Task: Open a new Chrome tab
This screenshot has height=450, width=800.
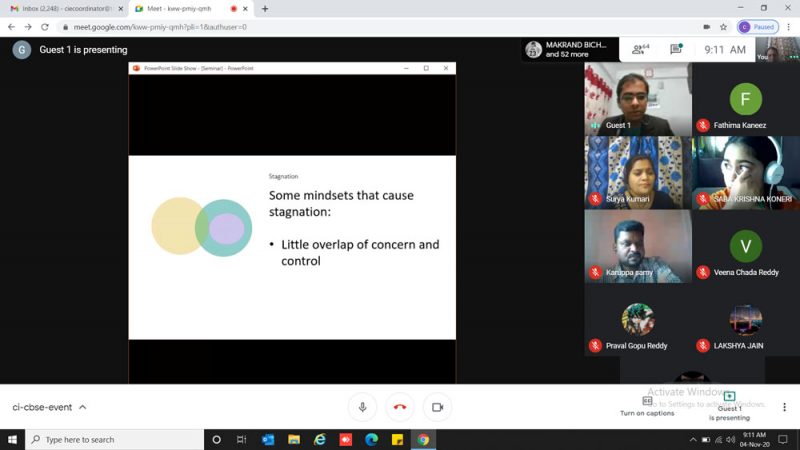Action: (x=265, y=9)
